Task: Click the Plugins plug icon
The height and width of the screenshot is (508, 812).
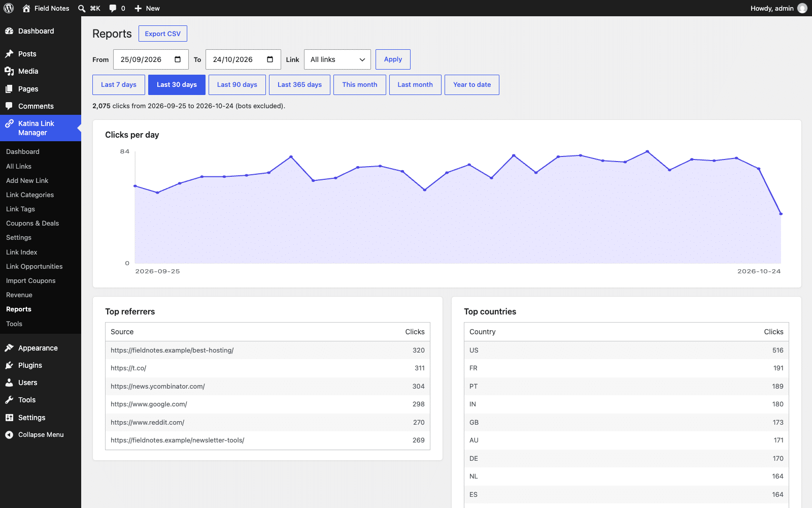Action: click(x=9, y=365)
